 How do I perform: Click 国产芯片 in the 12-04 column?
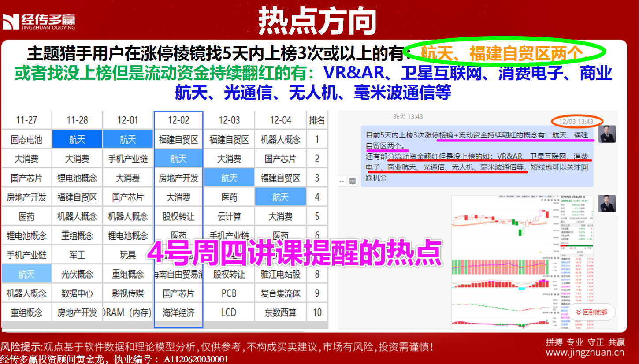(280, 159)
